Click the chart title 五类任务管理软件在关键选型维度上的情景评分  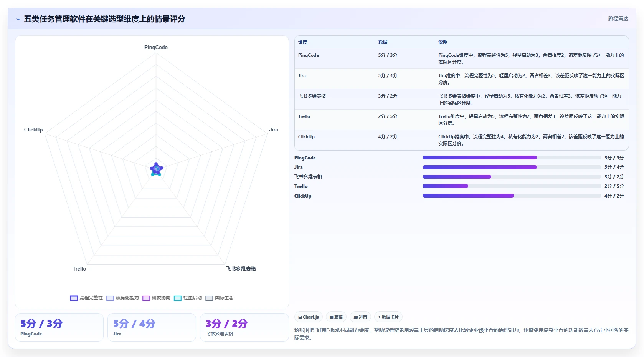tap(104, 19)
